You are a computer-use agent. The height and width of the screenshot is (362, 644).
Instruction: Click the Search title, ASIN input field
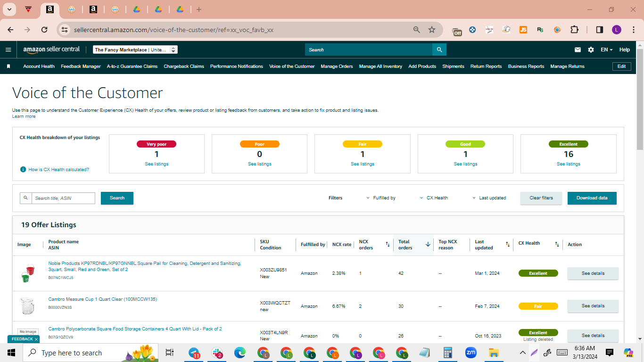tap(63, 198)
